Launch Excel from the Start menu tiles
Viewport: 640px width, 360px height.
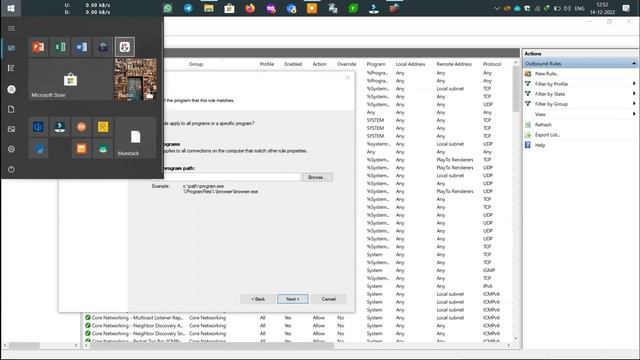coord(60,47)
